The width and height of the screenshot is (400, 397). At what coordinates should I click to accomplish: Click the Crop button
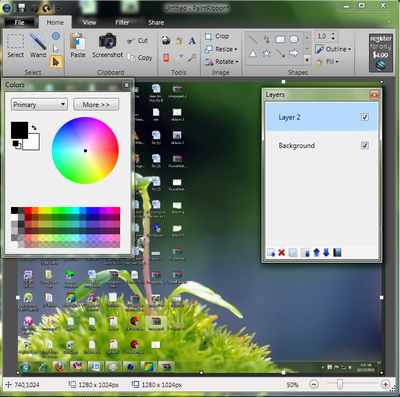(x=217, y=36)
